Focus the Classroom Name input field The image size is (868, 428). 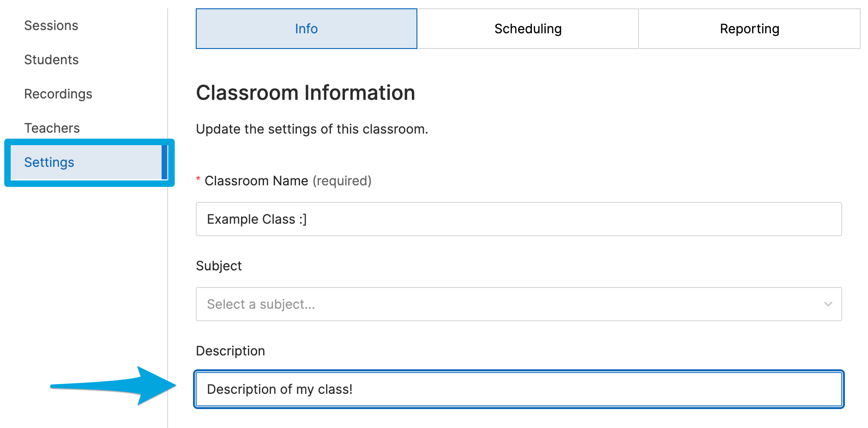[518, 219]
